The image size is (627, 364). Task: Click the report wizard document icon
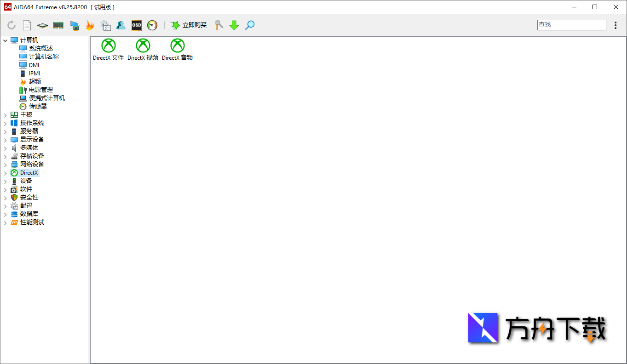[27, 25]
